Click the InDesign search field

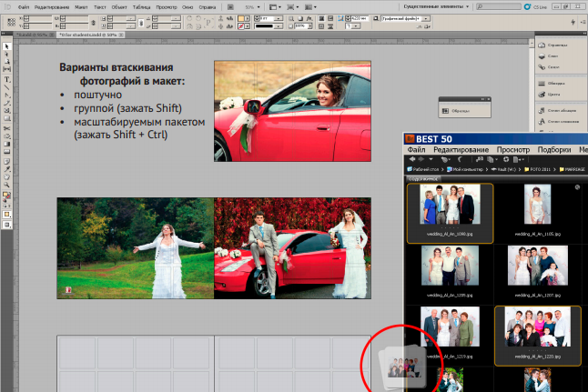pos(499,6)
